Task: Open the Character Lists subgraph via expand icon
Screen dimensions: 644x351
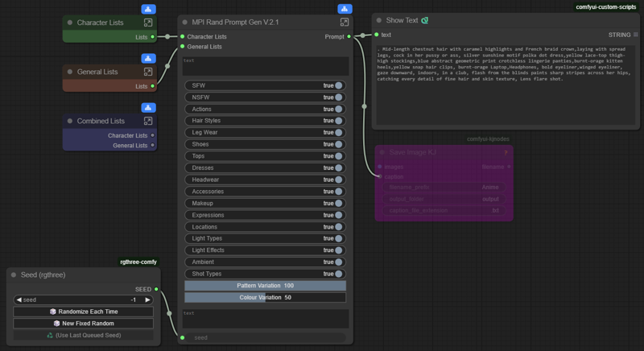Action: [x=147, y=23]
